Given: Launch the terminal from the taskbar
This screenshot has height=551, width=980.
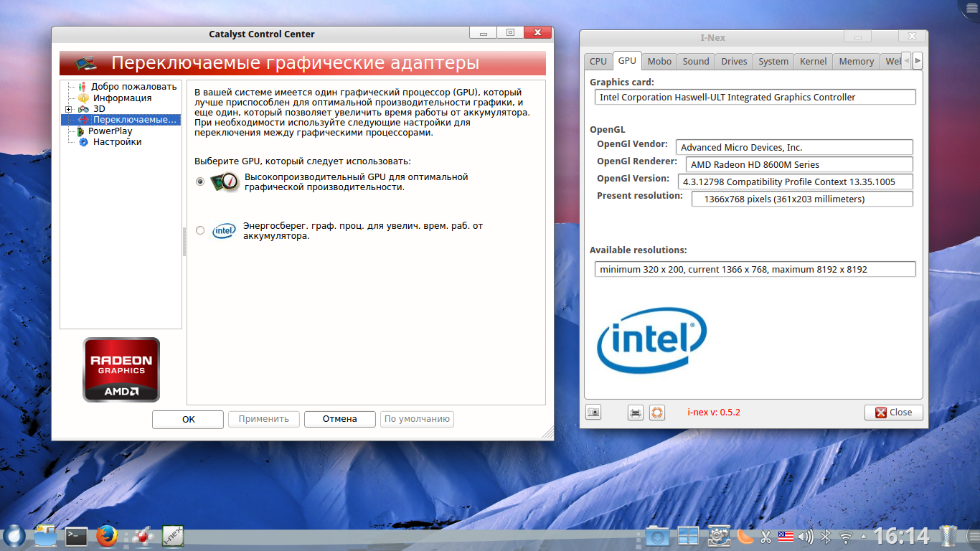Looking at the screenshot, I should [x=76, y=536].
